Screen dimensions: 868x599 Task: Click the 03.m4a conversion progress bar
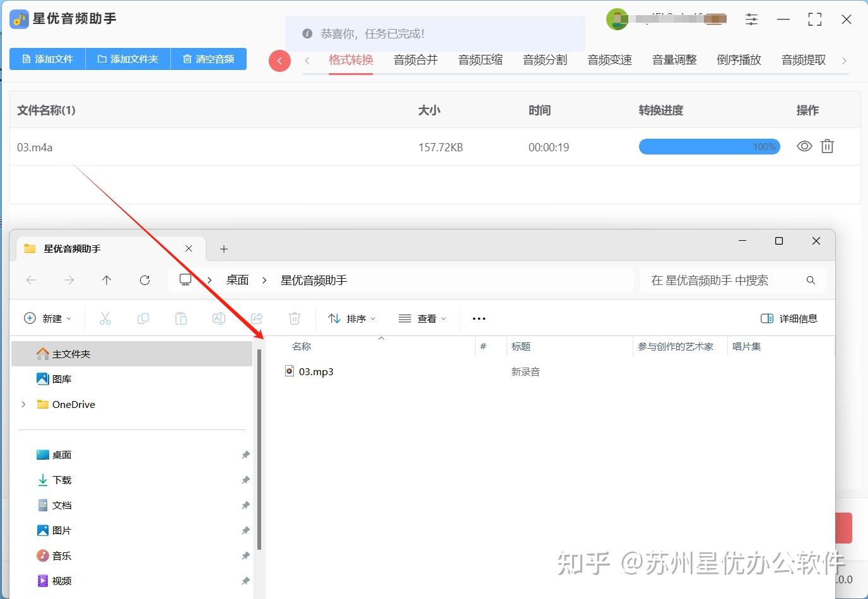(x=710, y=147)
